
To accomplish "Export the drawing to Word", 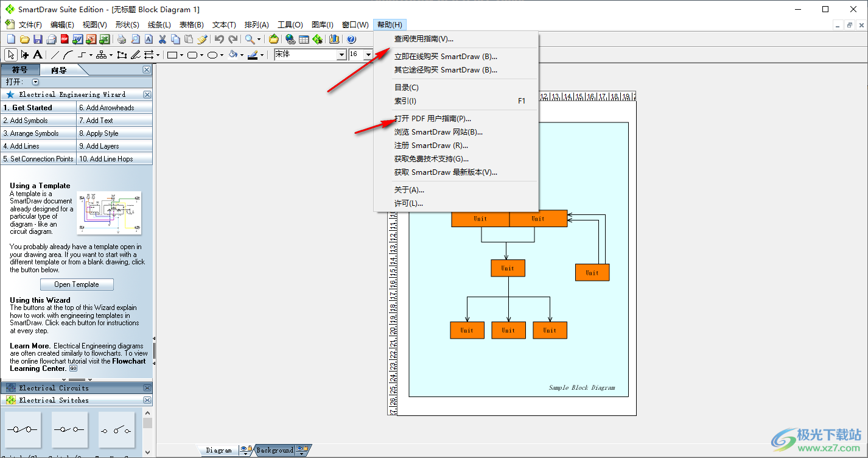I will point(78,39).
